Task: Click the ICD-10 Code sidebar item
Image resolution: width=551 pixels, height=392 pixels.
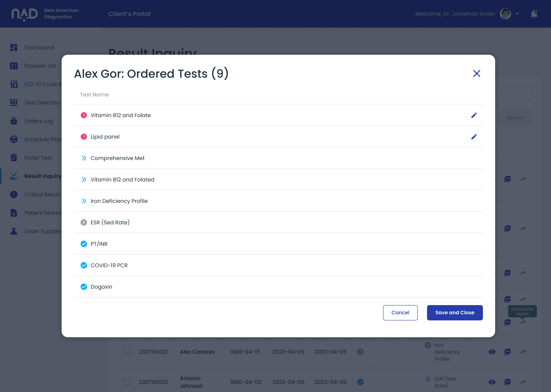Action: point(36,84)
